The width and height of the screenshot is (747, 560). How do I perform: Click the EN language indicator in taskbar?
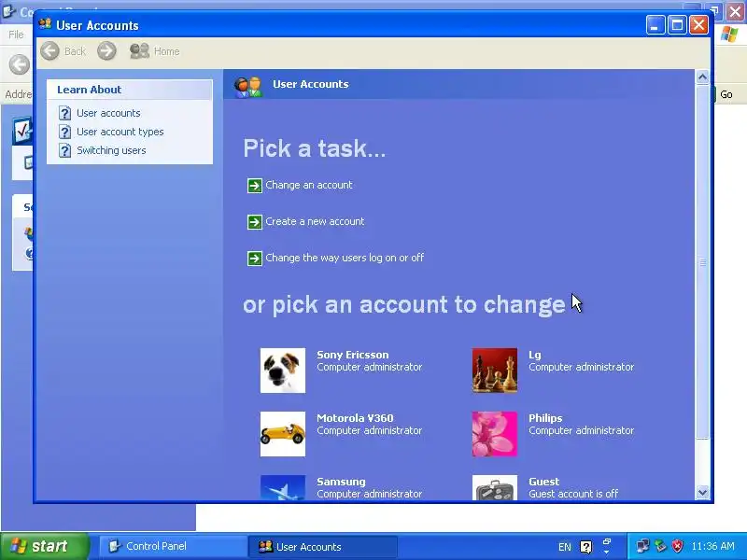pos(565,547)
